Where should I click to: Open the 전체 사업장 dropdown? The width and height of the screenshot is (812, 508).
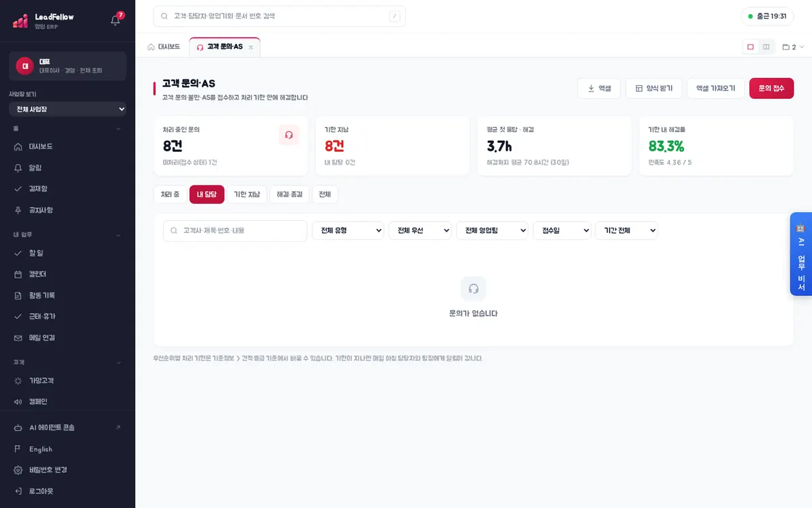[x=68, y=109]
